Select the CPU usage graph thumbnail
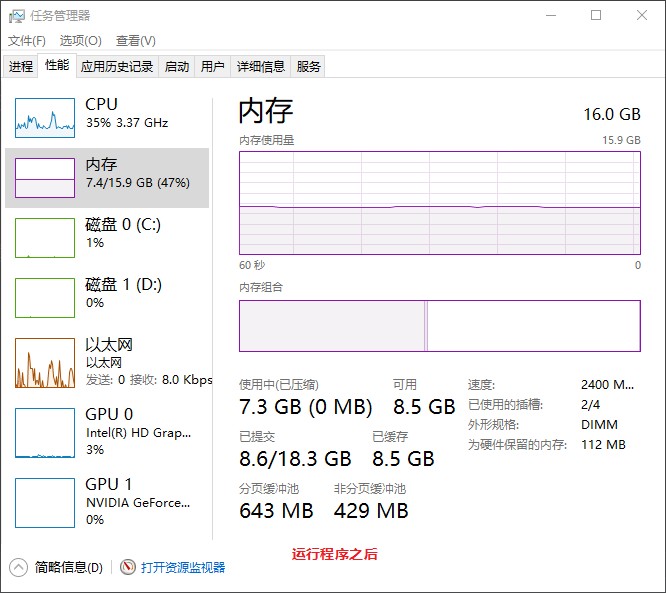This screenshot has height=593, width=666. 45,118
